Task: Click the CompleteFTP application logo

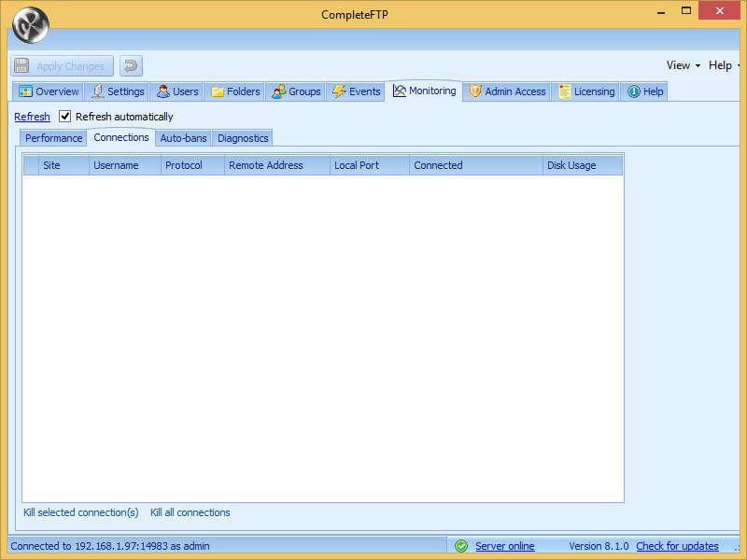Action: tap(31, 25)
